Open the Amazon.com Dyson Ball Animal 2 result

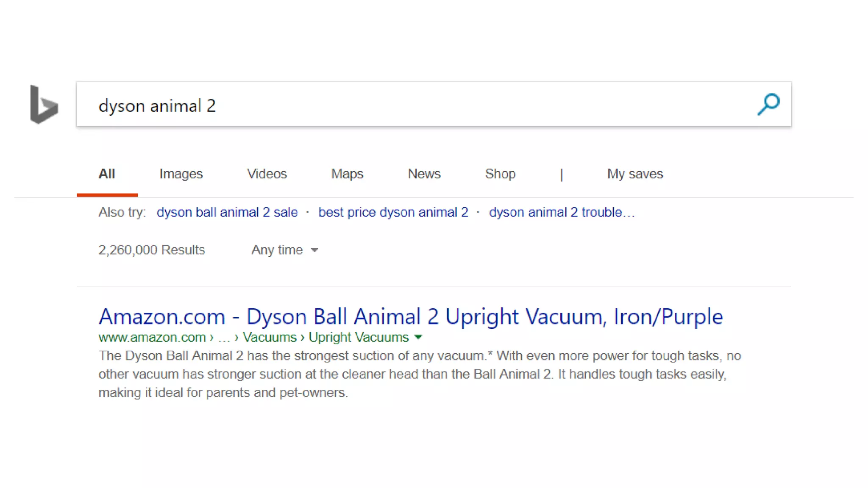[410, 316]
